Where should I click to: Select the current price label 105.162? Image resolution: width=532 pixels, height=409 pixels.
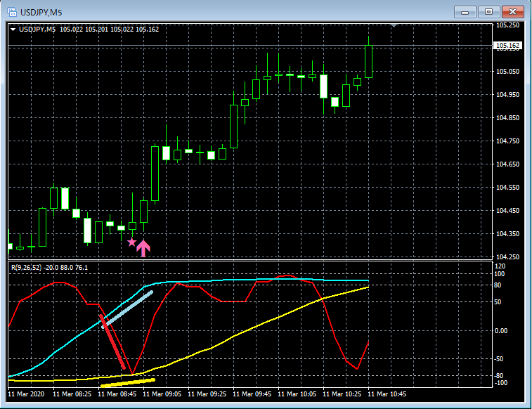pyautogui.click(x=507, y=46)
